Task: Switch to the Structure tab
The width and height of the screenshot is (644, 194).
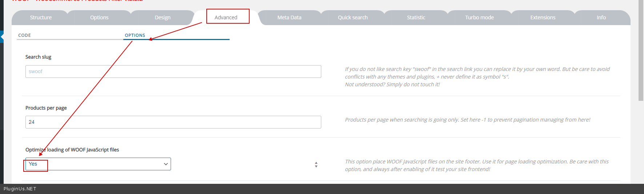Action: pyautogui.click(x=41, y=17)
